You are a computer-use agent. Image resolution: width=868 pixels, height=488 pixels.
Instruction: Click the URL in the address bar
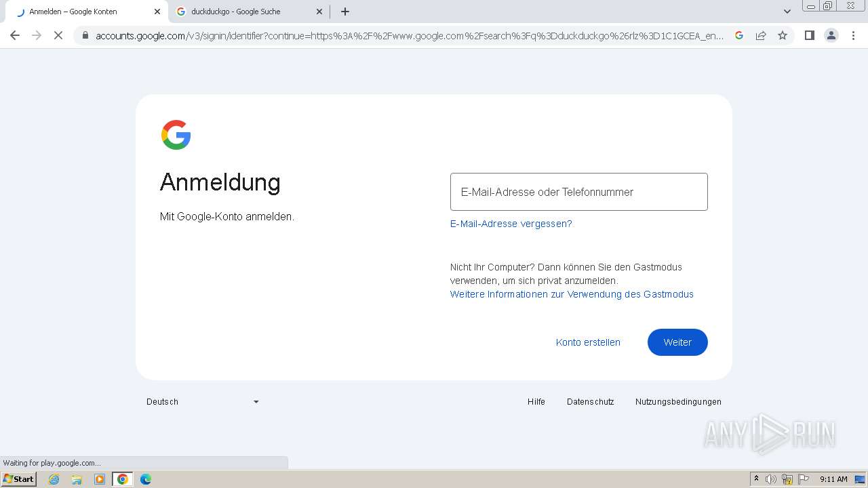pyautogui.click(x=410, y=36)
